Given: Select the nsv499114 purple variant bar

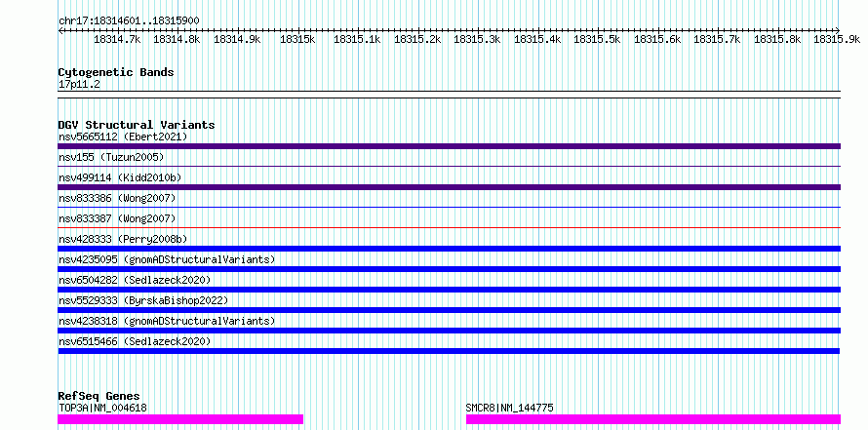Looking at the screenshot, I should [x=449, y=187].
